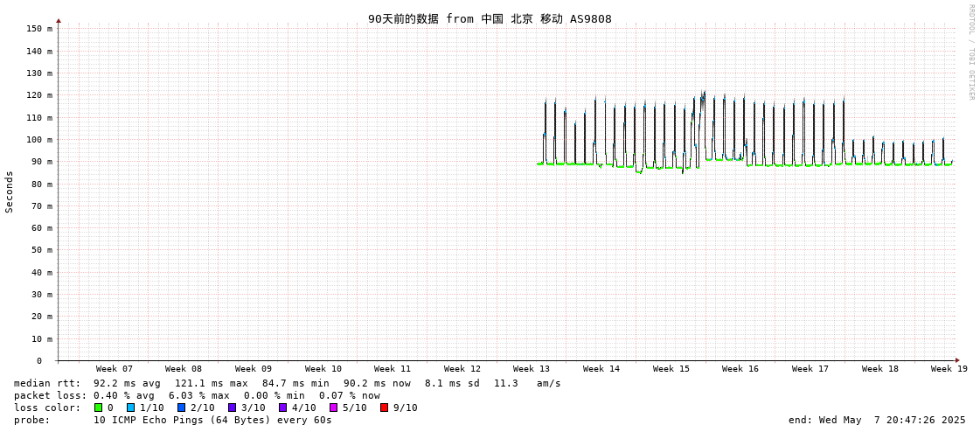
Task: Click the 90 m y-axis value
Action: pos(43,162)
